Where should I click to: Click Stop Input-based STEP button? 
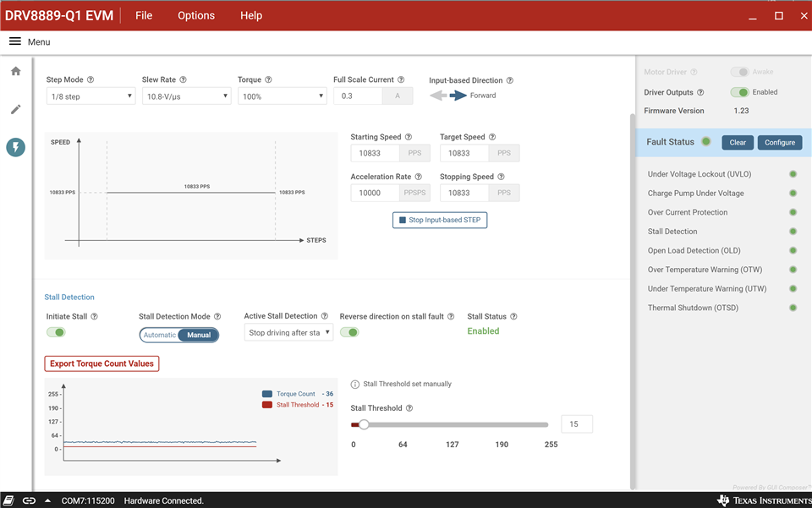click(x=440, y=220)
